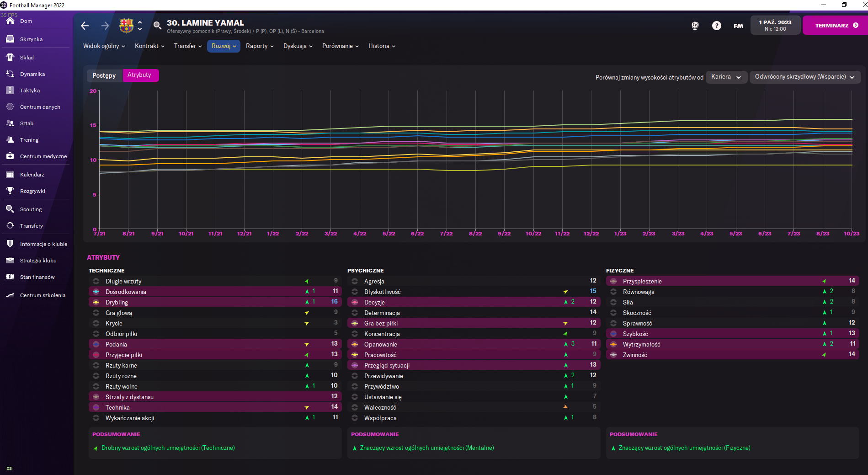The image size is (868, 475).
Task: Click the FM menu logo
Action: [738, 26]
